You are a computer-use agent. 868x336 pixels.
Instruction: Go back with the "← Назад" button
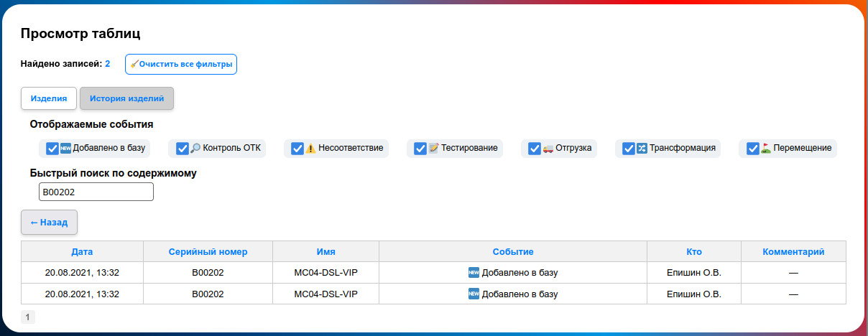click(x=49, y=223)
